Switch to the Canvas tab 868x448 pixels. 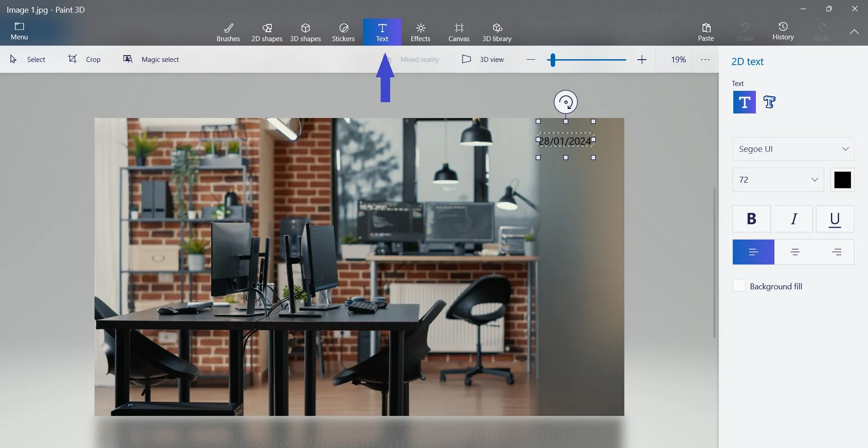(x=458, y=32)
